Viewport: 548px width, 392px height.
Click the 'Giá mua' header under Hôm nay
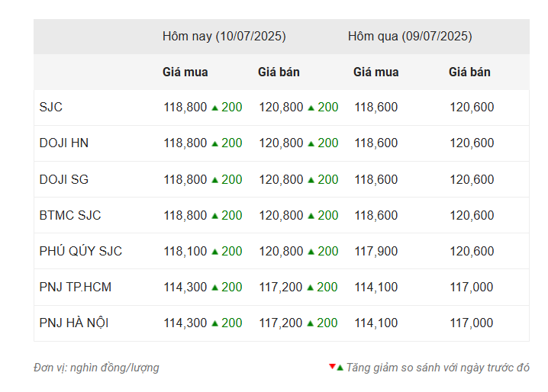pyautogui.click(x=185, y=72)
